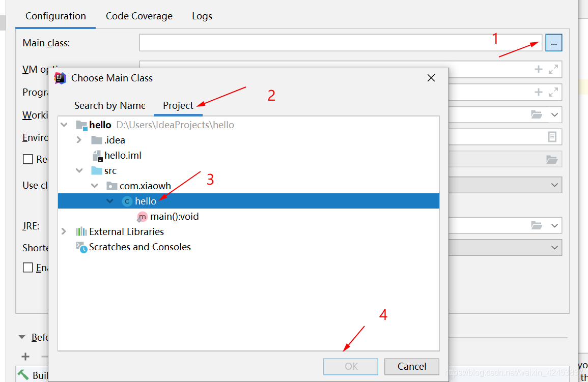Click into the Main class input field
Image resolution: width=588 pixels, height=382 pixels.
tap(341, 43)
